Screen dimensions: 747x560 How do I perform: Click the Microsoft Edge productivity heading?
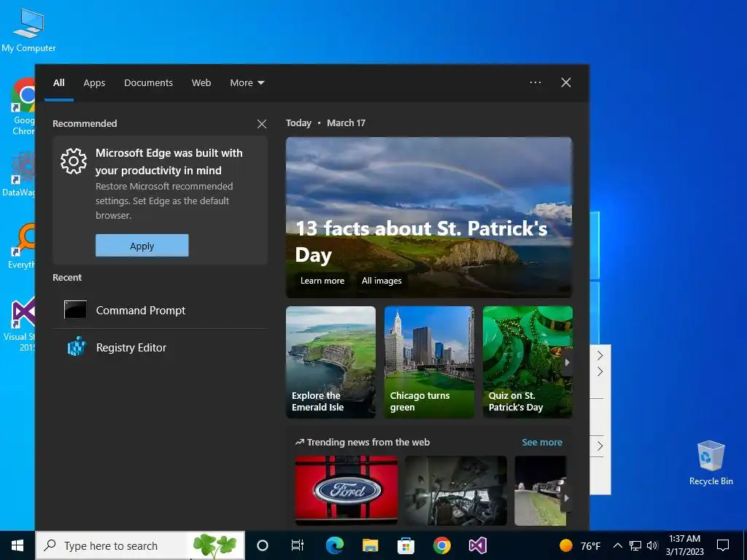click(x=169, y=161)
